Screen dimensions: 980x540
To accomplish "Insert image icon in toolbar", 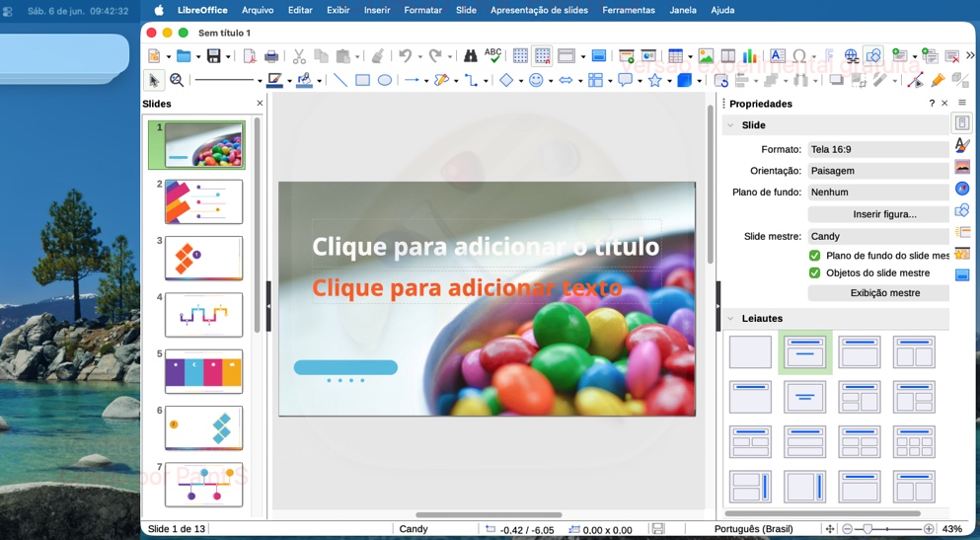I will (706, 56).
